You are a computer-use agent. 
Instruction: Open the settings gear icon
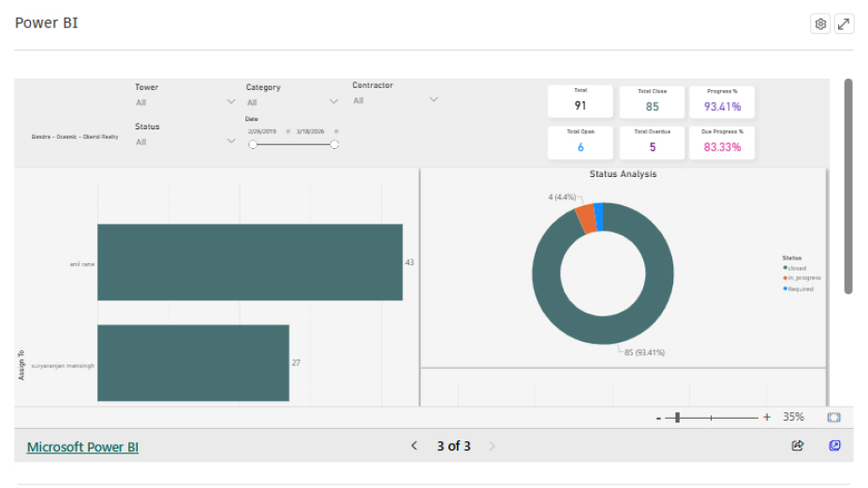[820, 24]
